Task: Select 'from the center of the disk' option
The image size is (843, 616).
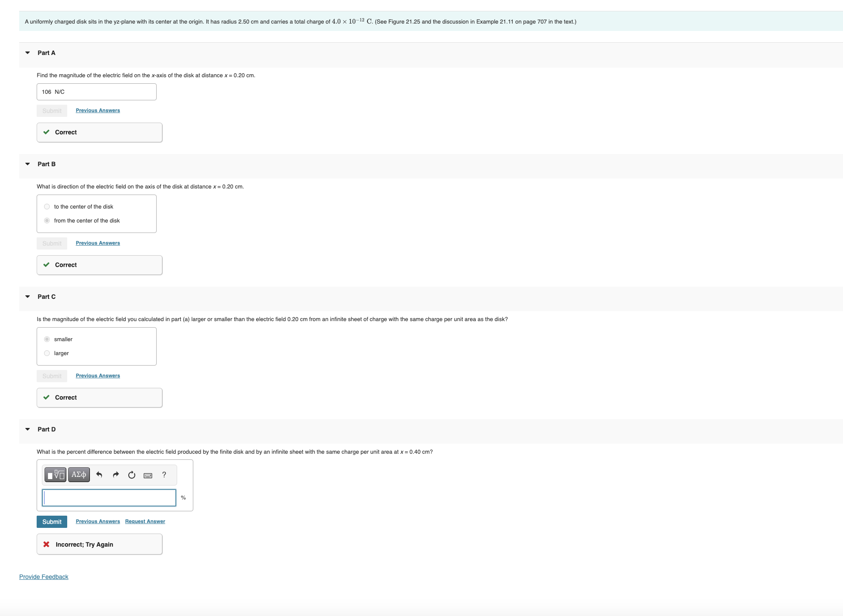Action: 47,221
